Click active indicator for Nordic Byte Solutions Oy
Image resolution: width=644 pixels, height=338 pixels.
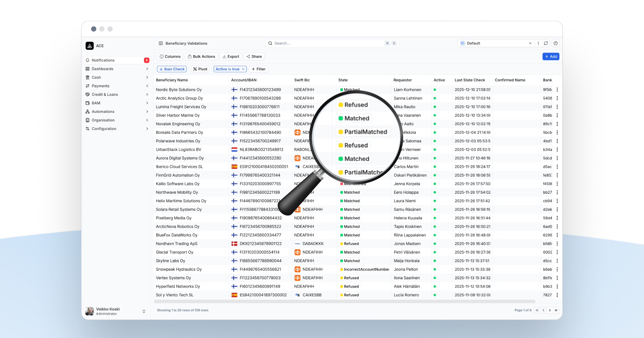435,90
